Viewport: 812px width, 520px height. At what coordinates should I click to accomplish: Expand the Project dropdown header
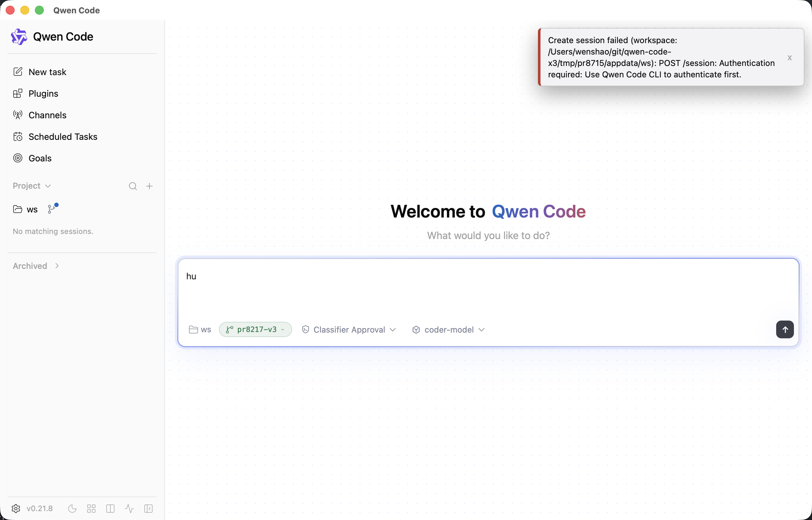(32, 186)
